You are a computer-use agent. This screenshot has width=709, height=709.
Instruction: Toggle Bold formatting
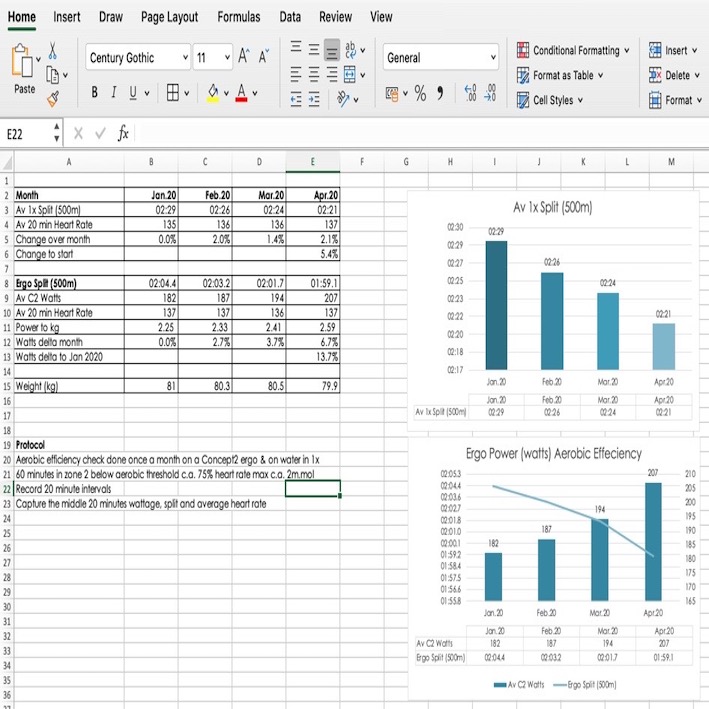[x=95, y=93]
